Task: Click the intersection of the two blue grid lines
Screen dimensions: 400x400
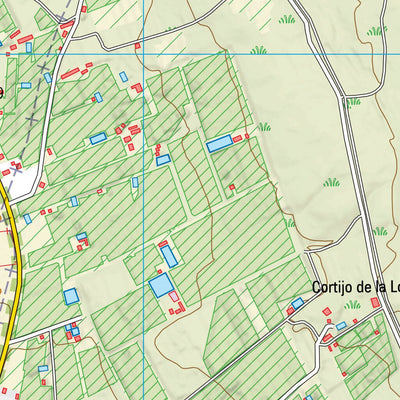Action: (x=144, y=54)
